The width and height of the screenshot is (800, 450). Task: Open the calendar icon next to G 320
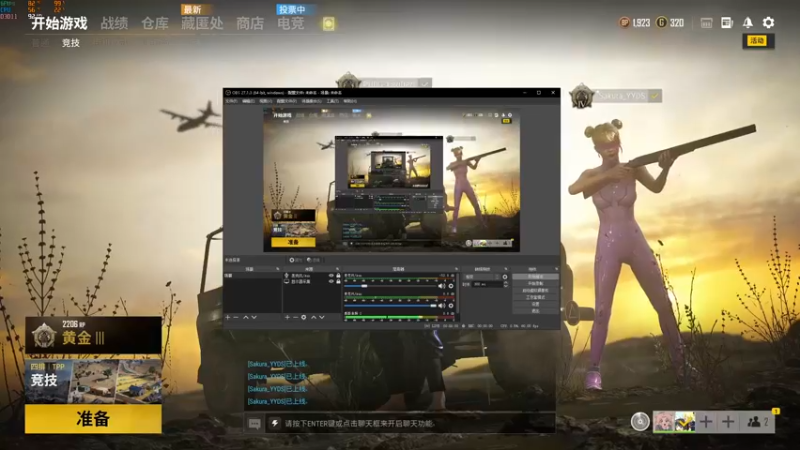706,23
